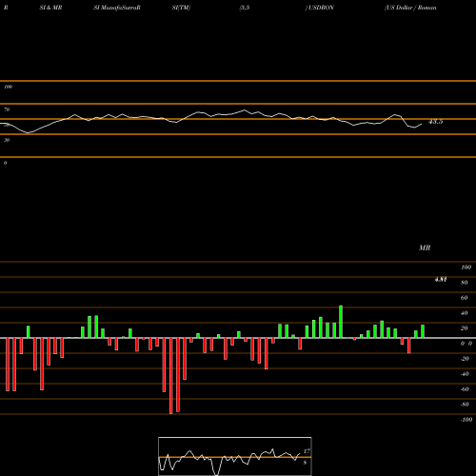This screenshot has height=476, width=476.
Task: Click the 30 label on RSI axis
Action: click(x=7, y=140)
